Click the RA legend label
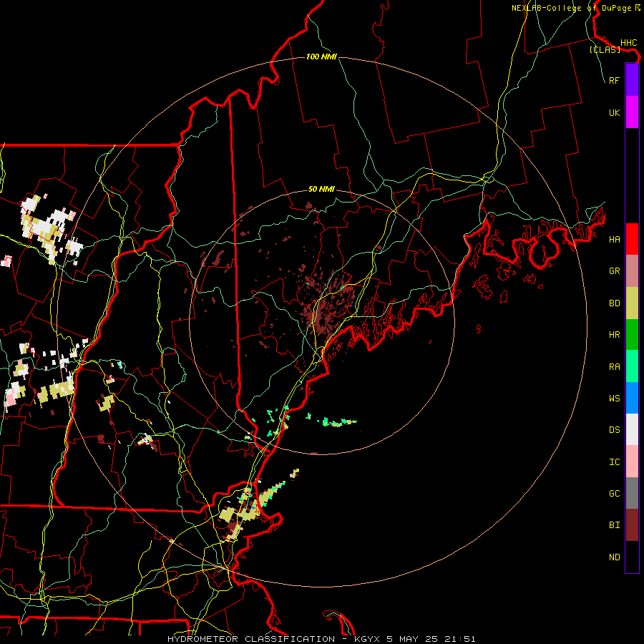 pyautogui.click(x=614, y=367)
